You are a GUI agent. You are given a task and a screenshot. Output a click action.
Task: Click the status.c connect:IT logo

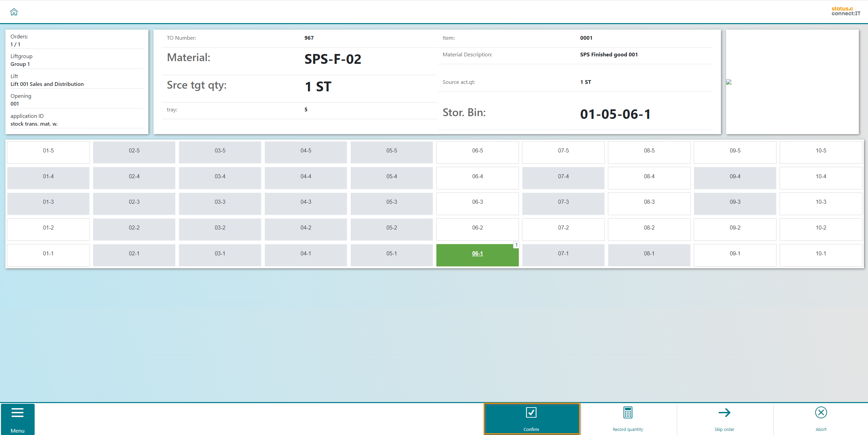846,11
